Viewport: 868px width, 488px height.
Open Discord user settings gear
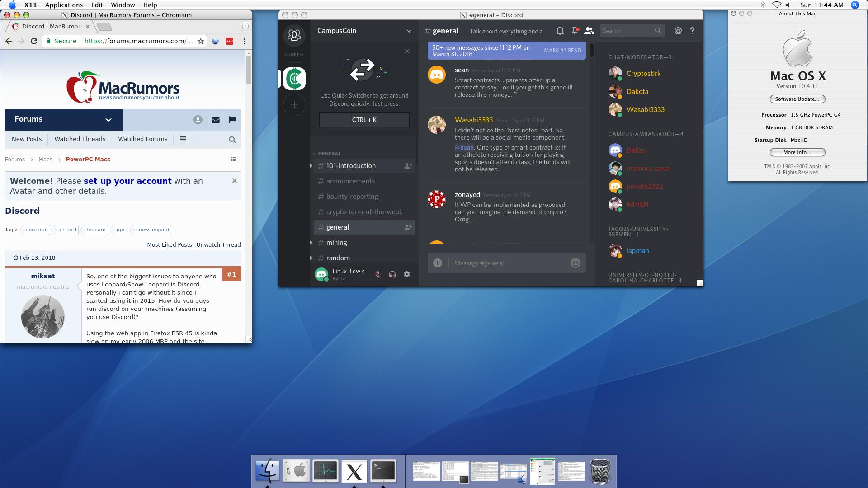click(x=407, y=274)
